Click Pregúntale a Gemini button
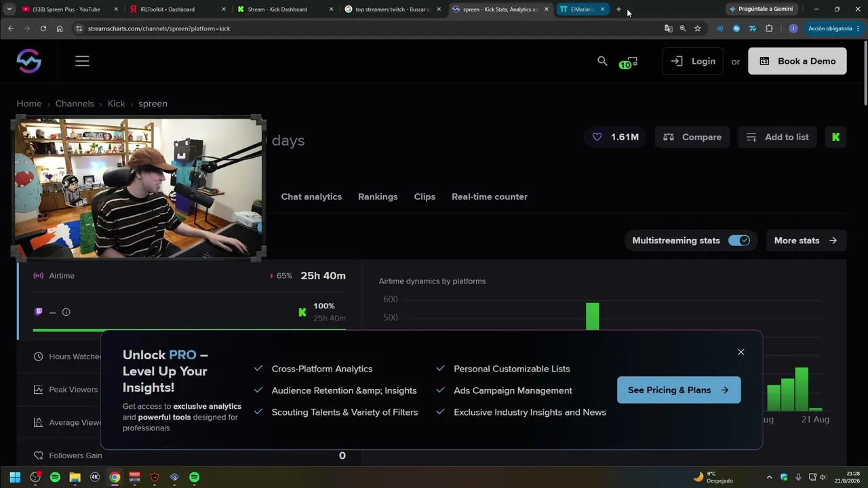868x488 pixels. pyautogui.click(x=761, y=9)
